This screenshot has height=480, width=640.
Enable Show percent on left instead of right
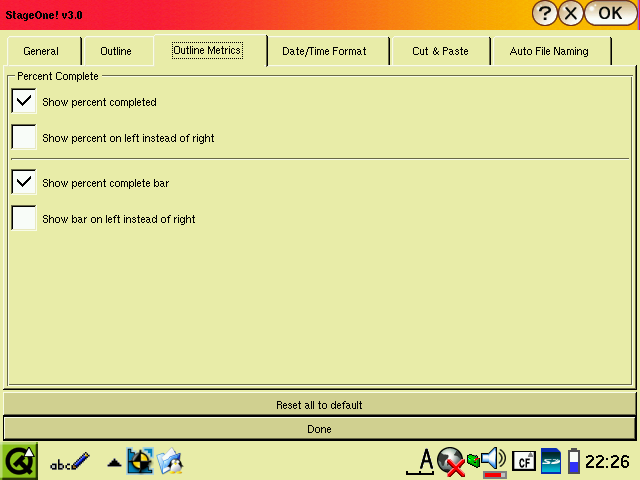tap(24, 137)
